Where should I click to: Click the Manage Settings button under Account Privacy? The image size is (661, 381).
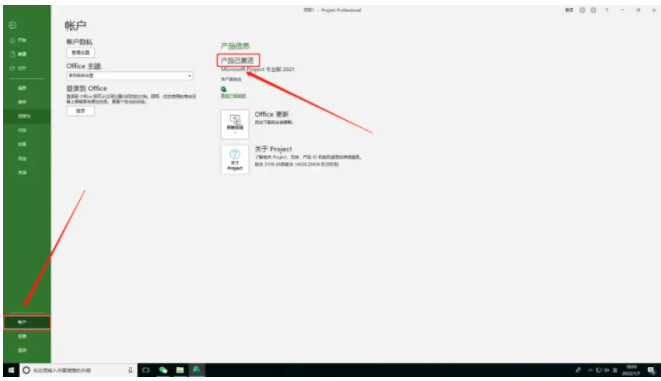(81, 53)
